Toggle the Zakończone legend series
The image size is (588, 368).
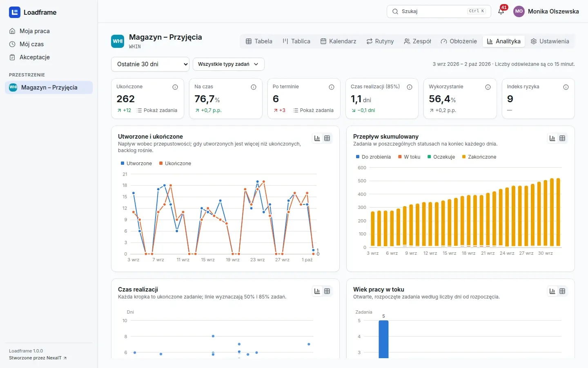coord(479,157)
